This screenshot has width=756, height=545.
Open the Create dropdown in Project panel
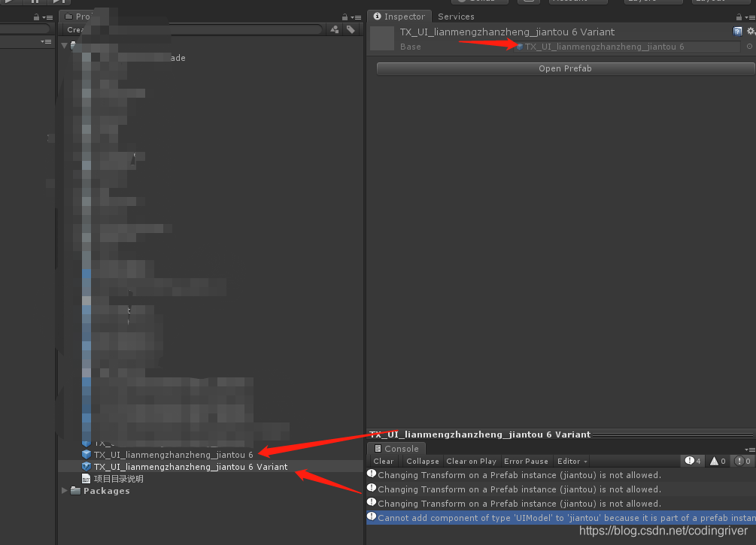[75, 30]
